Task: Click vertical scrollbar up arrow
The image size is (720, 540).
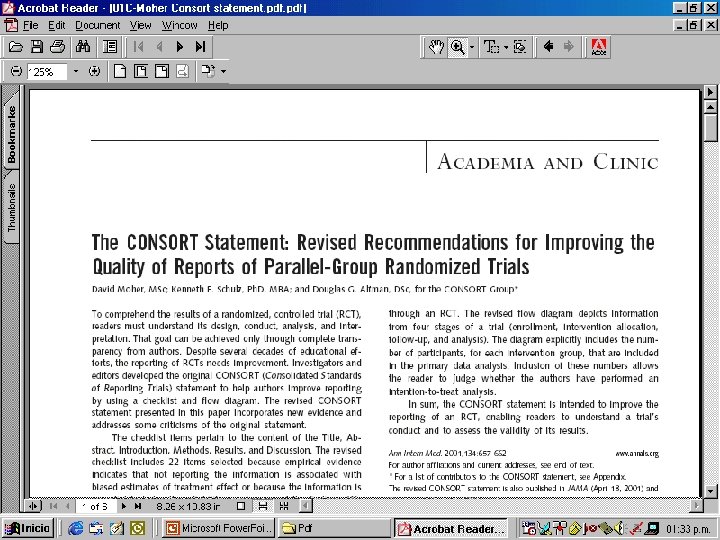Action: click(710, 108)
